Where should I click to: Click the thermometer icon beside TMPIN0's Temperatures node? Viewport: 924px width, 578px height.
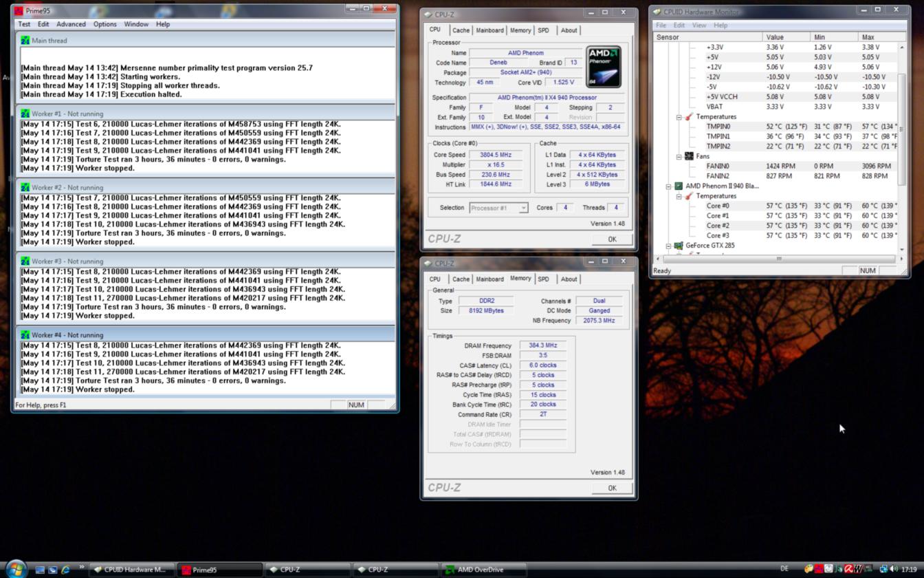(689, 117)
